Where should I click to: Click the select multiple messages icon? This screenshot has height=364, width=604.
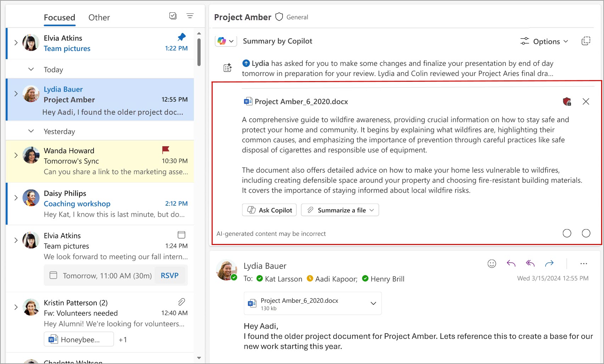(173, 16)
